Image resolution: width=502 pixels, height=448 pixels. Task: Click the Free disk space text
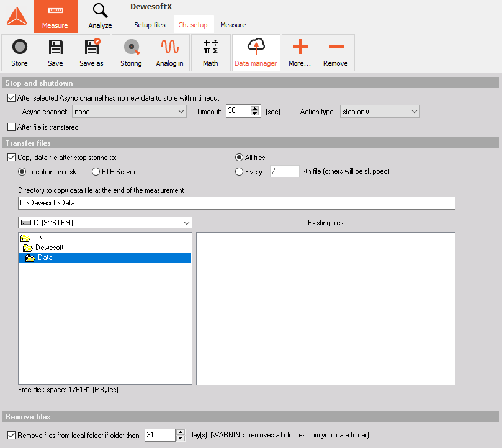(68, 390)
